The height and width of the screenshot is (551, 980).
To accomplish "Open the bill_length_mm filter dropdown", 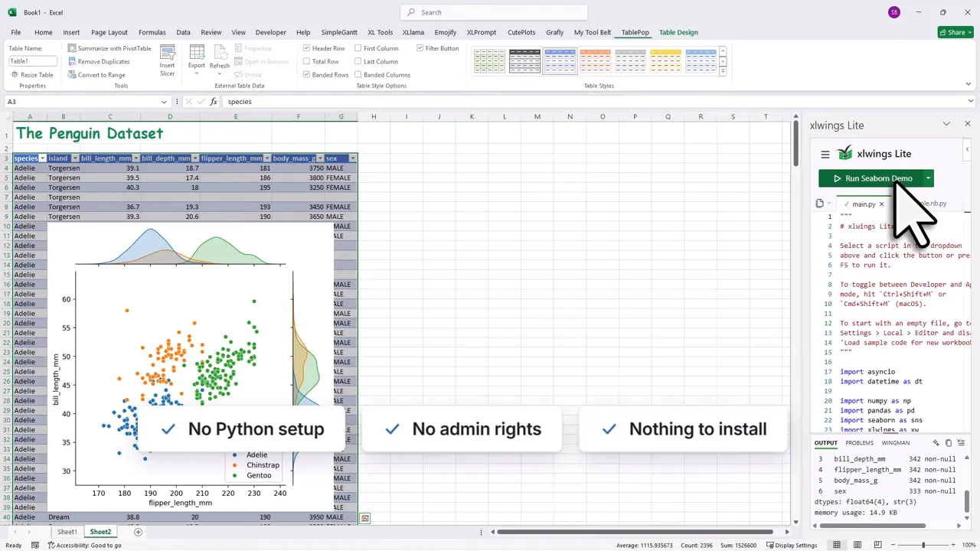I will coord(136,158).
